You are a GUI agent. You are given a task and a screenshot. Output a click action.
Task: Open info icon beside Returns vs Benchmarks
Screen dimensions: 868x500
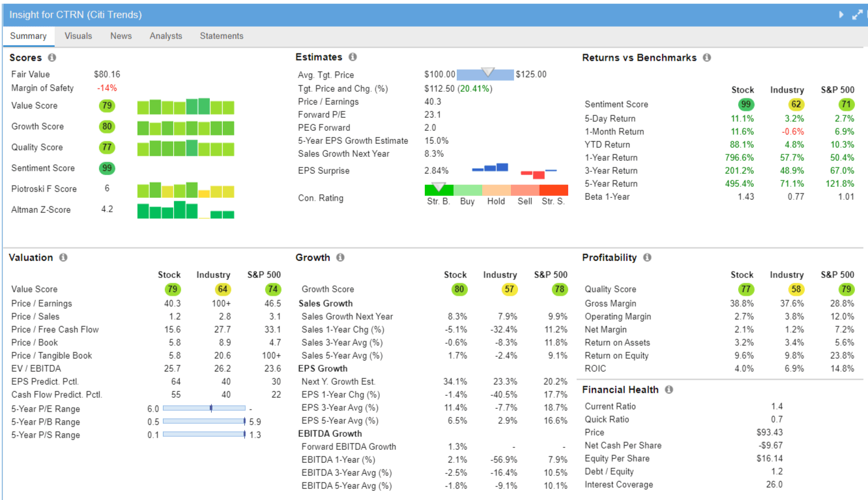(707, 57)
